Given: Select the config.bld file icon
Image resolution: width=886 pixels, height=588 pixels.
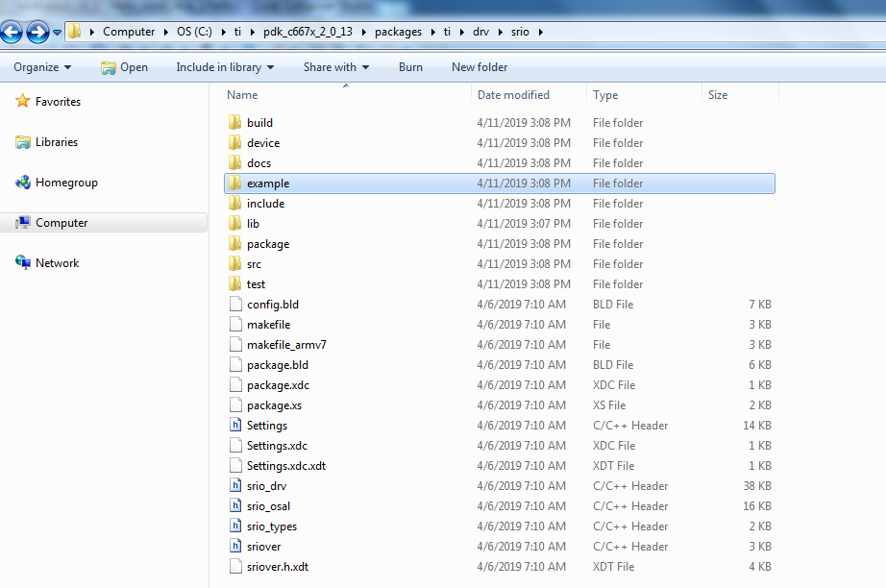Looking at the screenshot, I should [235, 304].
